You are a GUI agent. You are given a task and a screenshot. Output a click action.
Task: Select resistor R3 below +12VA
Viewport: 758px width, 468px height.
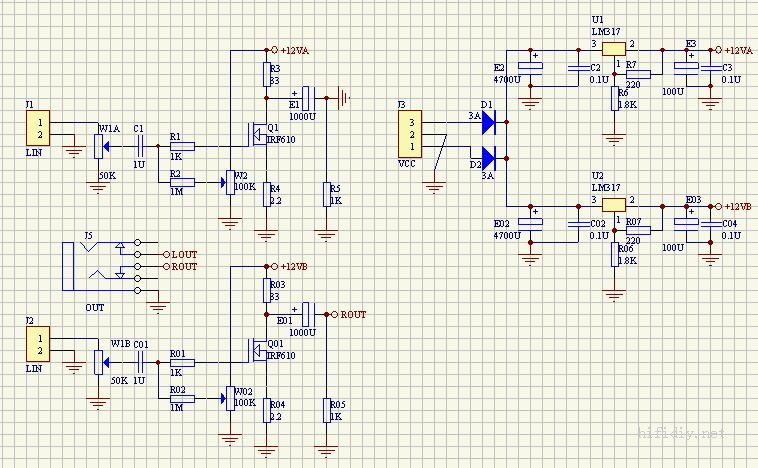click(x=267, y=75)
